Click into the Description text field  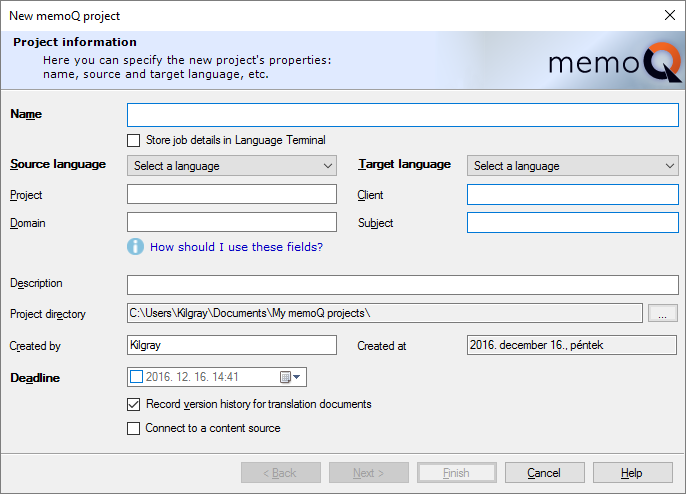pos(402,285)
